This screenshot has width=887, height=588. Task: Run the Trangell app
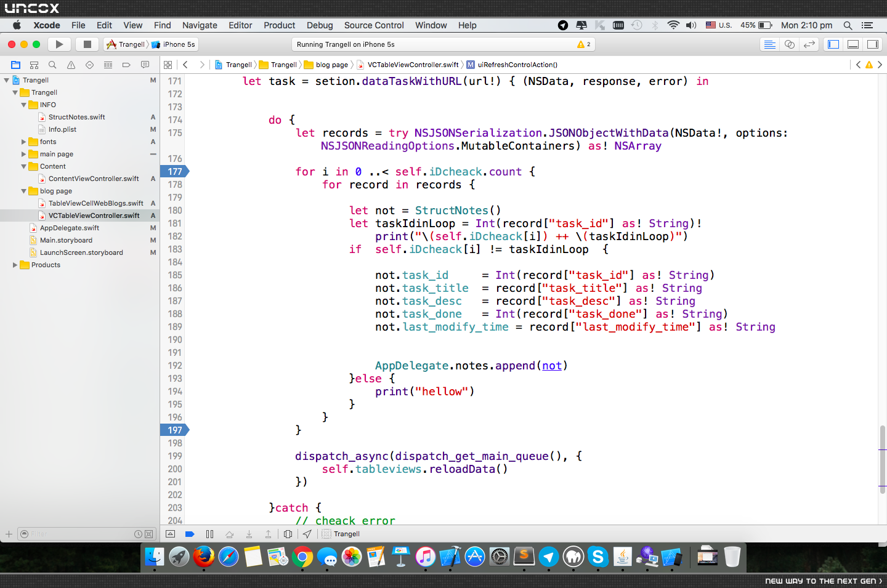pos(59,44)
